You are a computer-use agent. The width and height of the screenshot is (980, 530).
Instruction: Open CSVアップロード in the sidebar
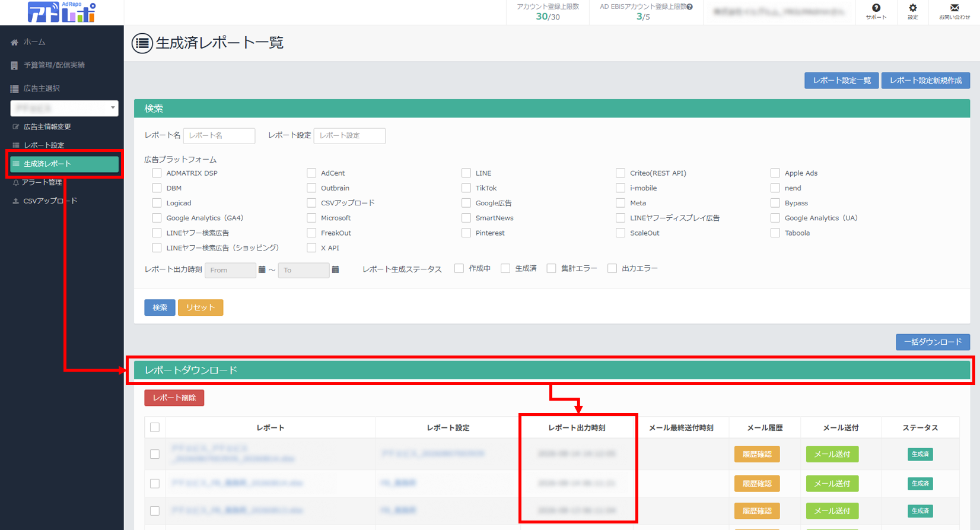50,201
